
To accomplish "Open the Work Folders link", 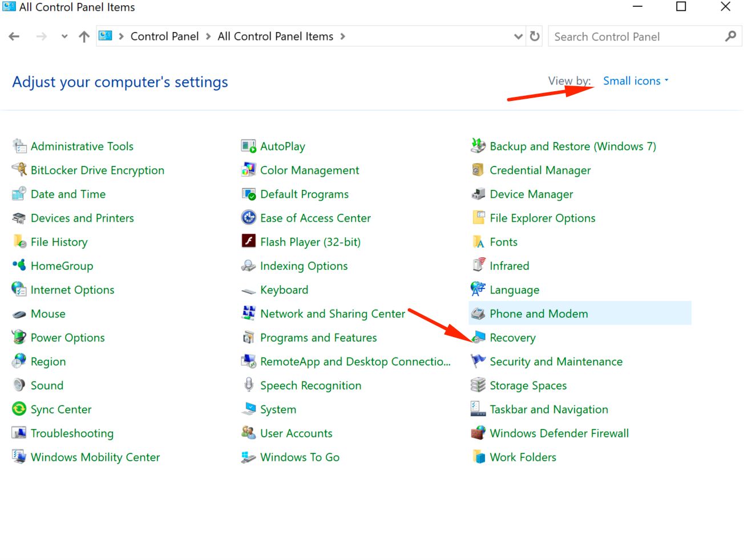I will (523, 457).
